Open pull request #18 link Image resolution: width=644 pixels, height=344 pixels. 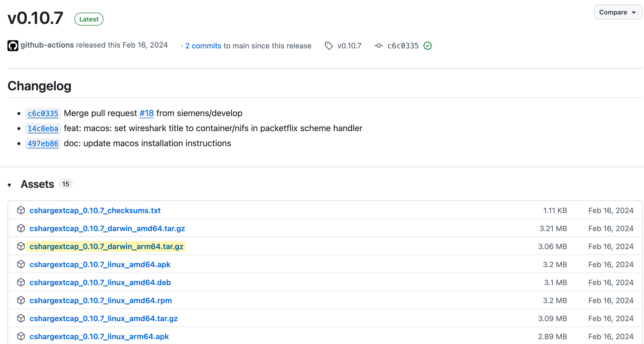[146, 113]
